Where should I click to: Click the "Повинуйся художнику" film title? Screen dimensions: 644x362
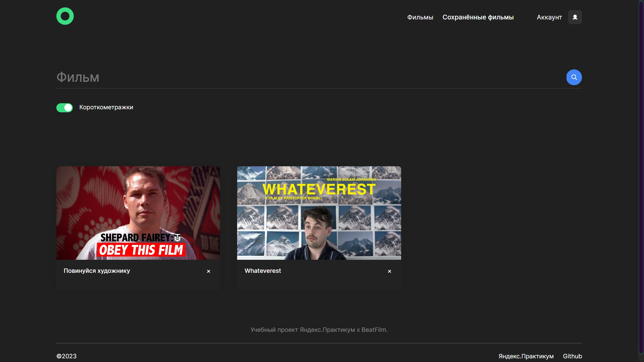point(97,271)
